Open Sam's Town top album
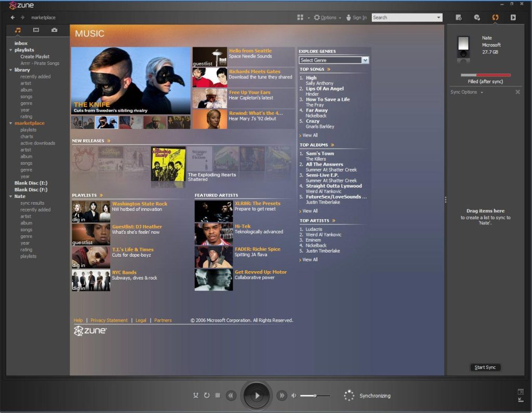This screenshot has width=532, height=413. [320, 153]
